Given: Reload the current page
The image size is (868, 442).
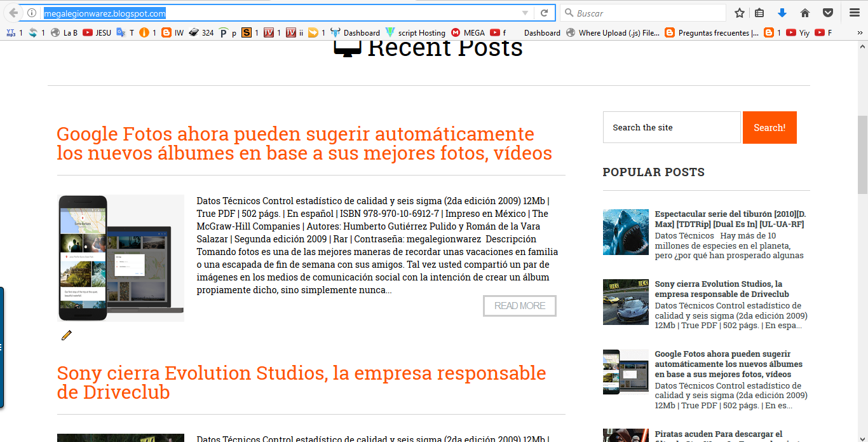Looking at the screenshot, I should pos(544,13).
